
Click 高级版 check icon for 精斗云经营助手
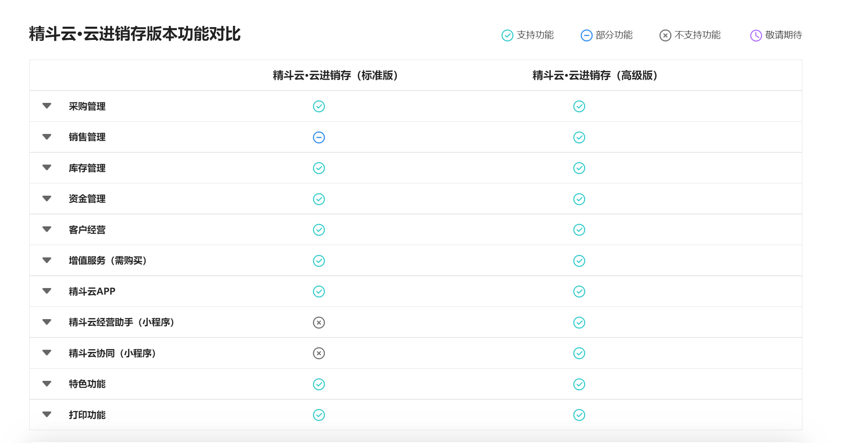(579, 323)
